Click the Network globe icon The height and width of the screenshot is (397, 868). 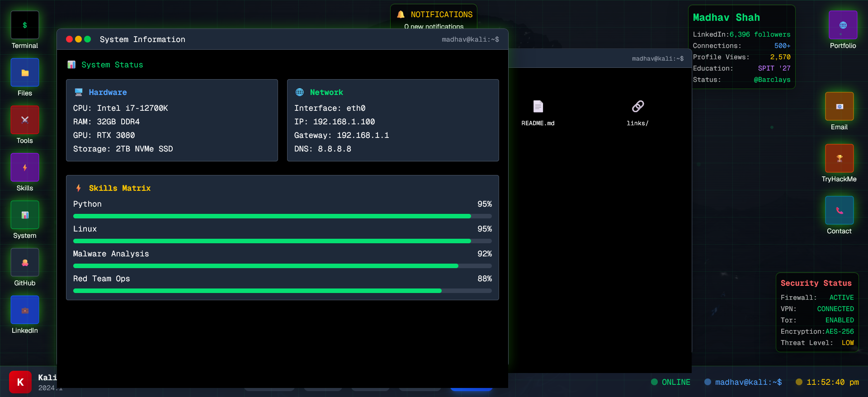[300, 92]
